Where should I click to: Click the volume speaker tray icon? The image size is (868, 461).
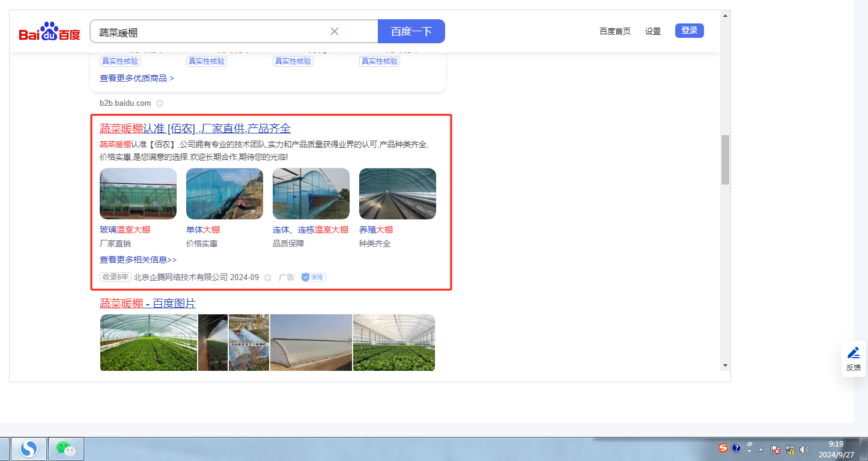tap(804, 450)
